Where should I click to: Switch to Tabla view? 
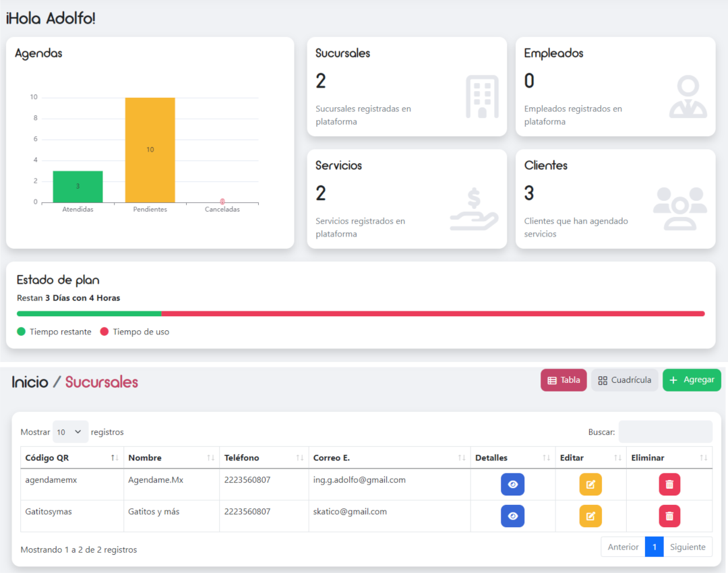564,380
